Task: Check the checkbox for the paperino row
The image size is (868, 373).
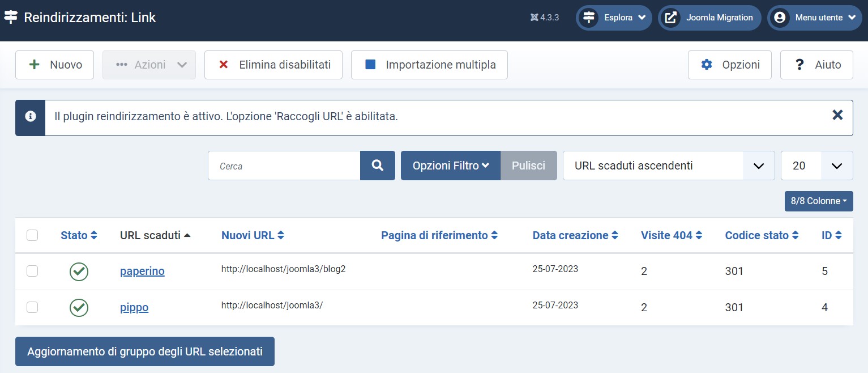Action: pyautogui.click(x=32, y=271)
